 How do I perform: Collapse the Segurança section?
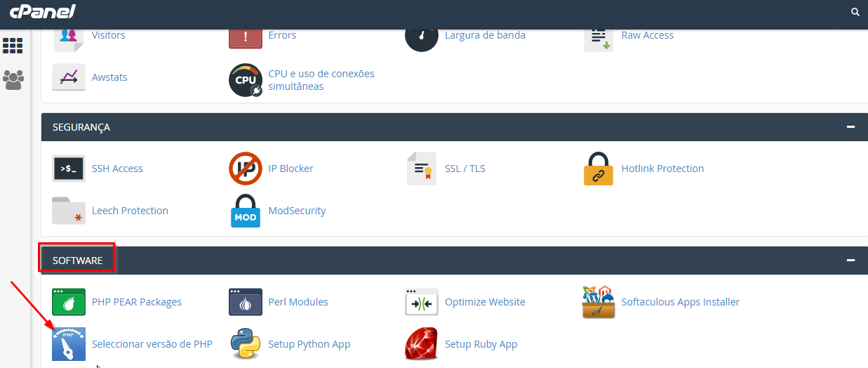(850, 127)
